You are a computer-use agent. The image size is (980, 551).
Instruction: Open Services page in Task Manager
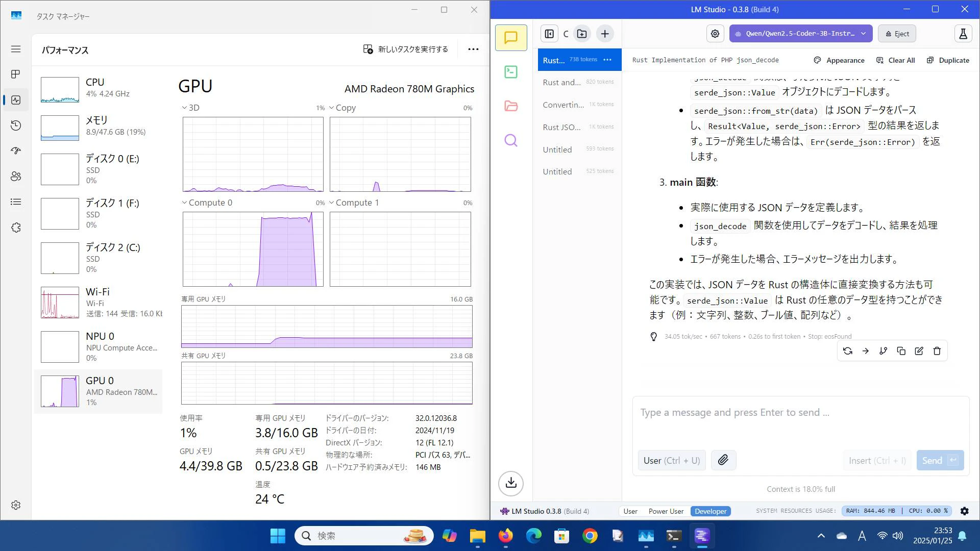point(16,228)
